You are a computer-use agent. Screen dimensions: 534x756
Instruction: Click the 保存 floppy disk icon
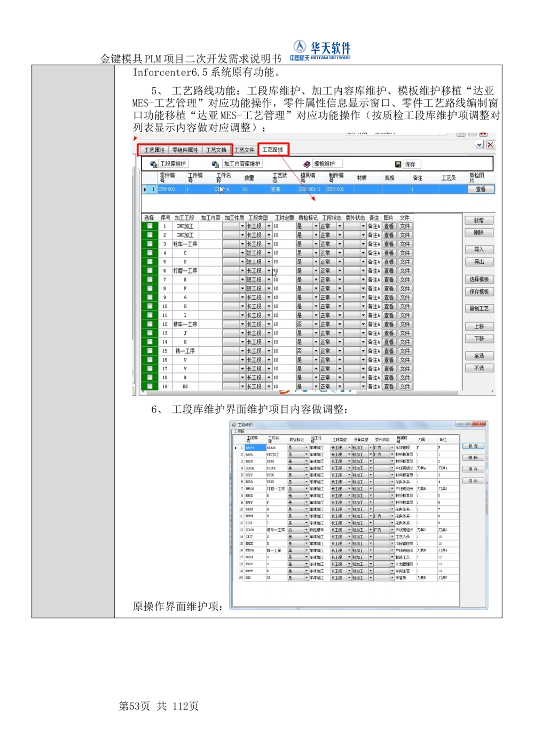point(397,163)
